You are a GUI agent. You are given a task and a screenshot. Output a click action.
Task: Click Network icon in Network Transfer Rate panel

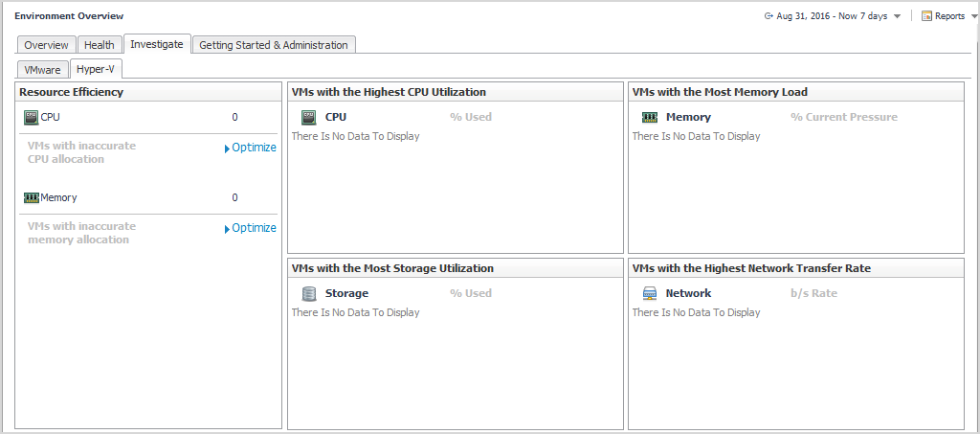pos(650,294)
